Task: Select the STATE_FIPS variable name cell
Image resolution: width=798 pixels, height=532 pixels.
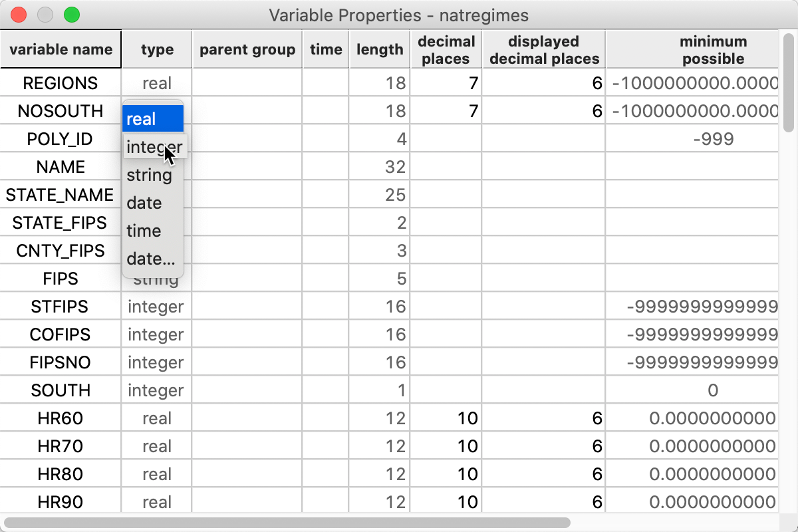Action: [x=61, y=223]
